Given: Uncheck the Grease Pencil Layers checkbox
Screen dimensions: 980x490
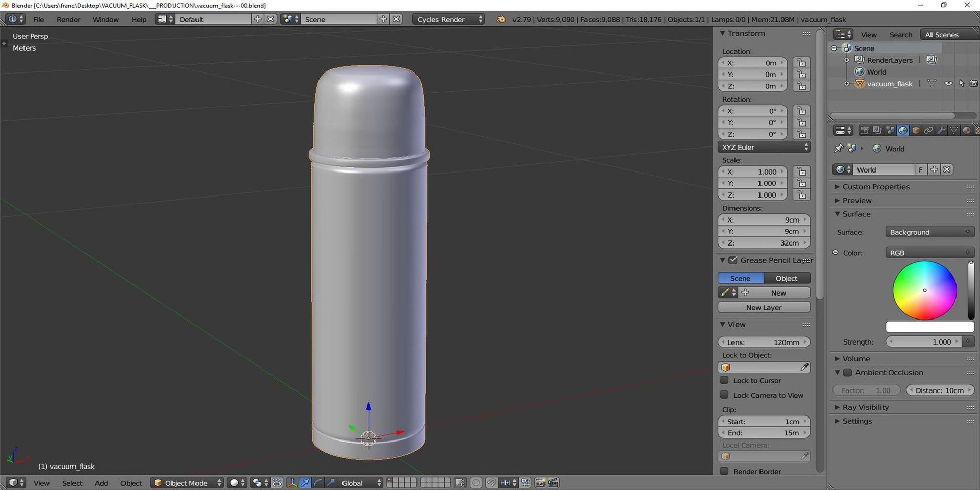Looking at the screenshot, I should click(733, 260).
